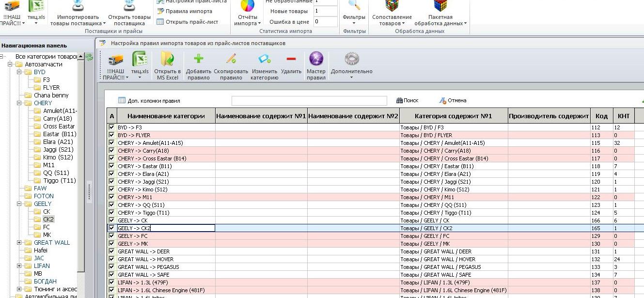Viewport: 644px width, 298px height.
Task: Click the !!!НАШ ПРАЙС!!! truck icon in rules toolbar
Action: coord(115,59)
